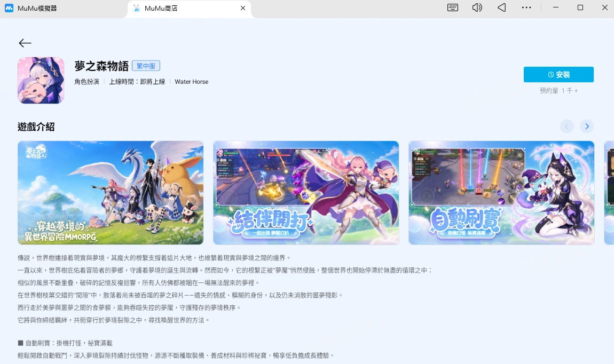The width and height of the screenshot is (614, 364).
Task: Click the description line starting 相似的風景不斷重疊
Action: (x=139, y=282)
